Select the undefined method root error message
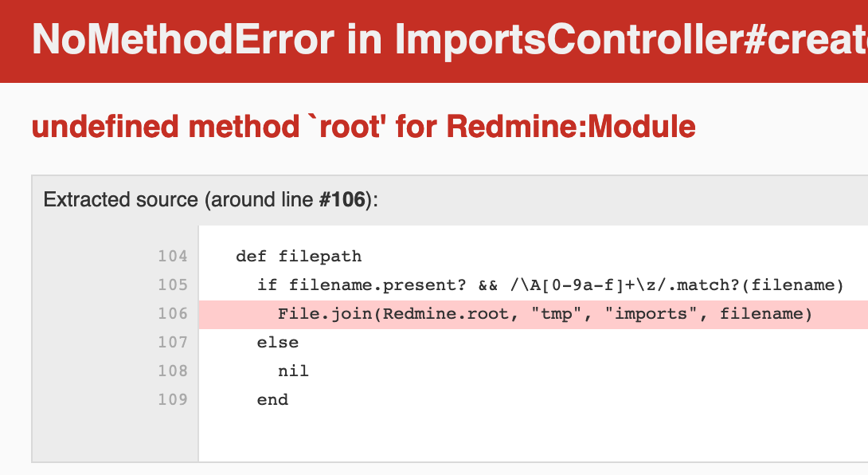 (x=364, y=127)
